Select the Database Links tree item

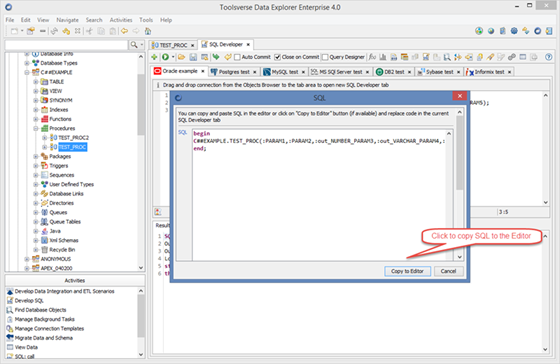[x=66, y=194]
